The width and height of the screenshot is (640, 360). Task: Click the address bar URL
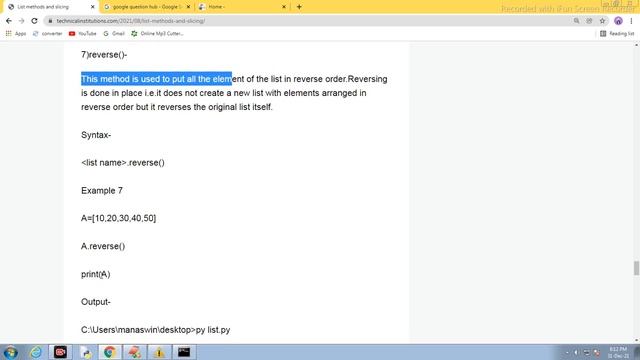click(x=131, y=21)
